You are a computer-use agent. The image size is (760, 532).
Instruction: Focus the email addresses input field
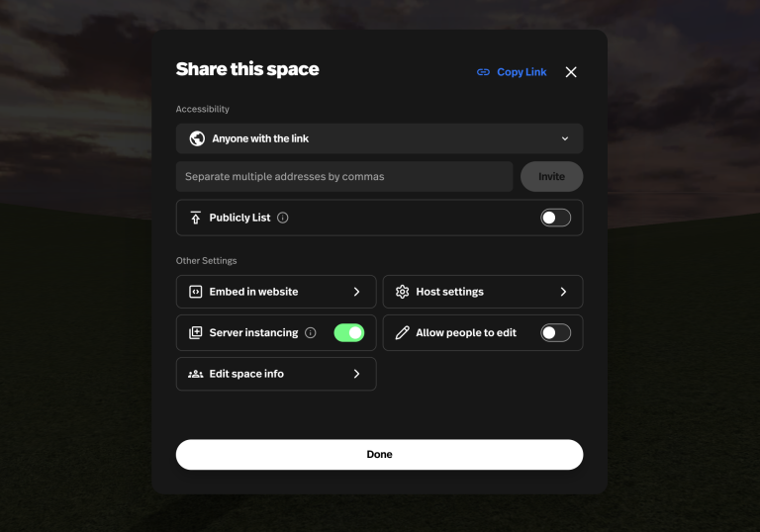pyautogui.click(x=344, y=176)
